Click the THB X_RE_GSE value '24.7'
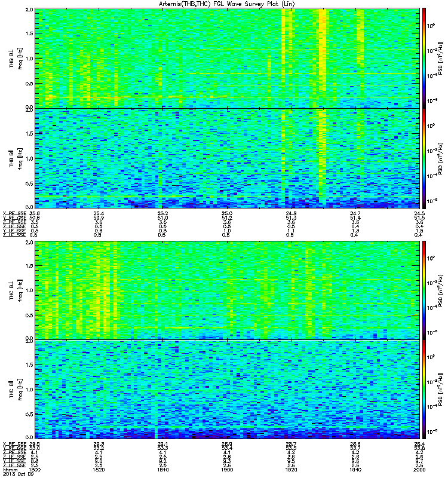Screen dimensions: 448x478 pos(355,213)
